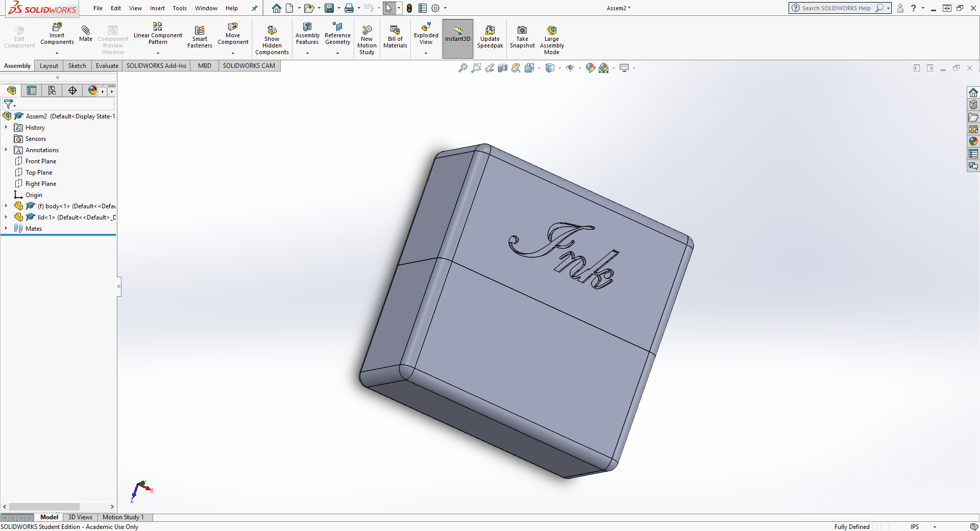This screenshot has height=531, width=980.
Task: Click Zoom to Area icon
Action: 476,68
